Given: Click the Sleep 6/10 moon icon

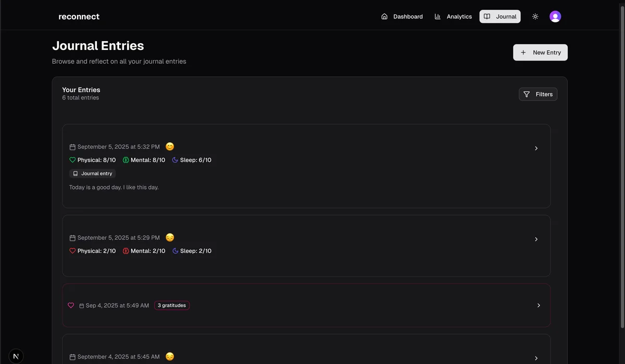Looking at the screenshot, I should pos(176,160).
